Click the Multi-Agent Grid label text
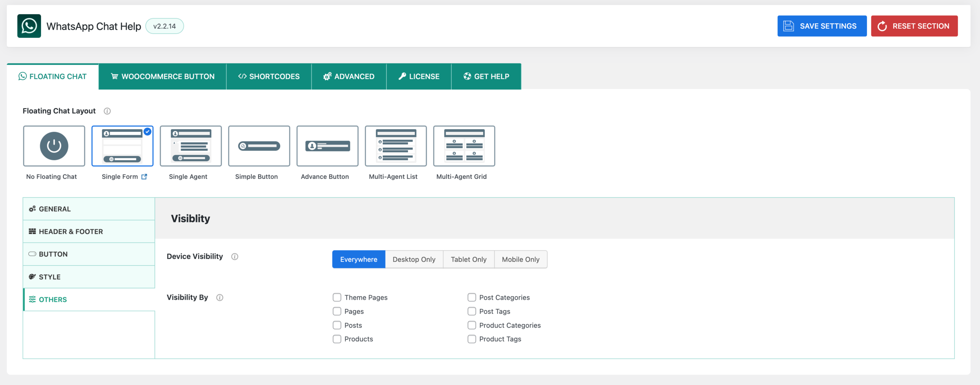Viewport: 980px width, 385px height. (x=461, y=177)
